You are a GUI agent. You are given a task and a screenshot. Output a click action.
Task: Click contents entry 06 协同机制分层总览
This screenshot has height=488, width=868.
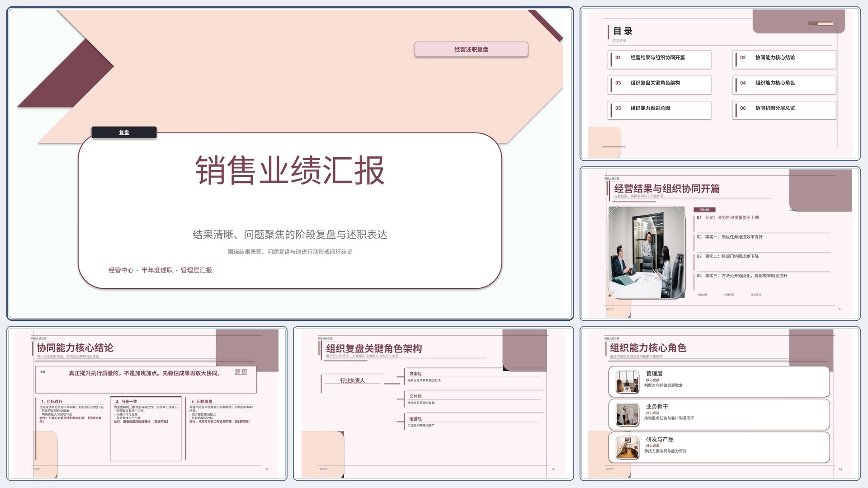point(784,110)
